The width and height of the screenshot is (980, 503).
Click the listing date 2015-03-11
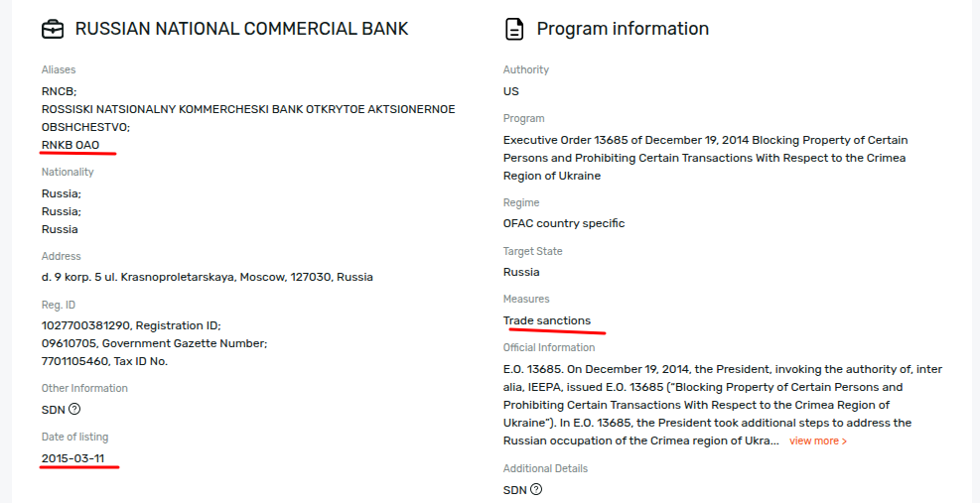click(x=72, y=458)
